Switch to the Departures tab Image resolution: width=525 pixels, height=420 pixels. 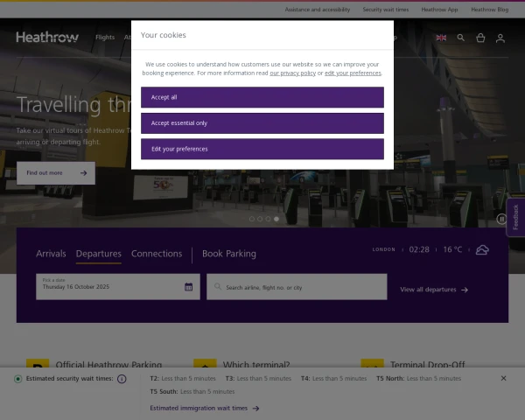click(98, 254)
